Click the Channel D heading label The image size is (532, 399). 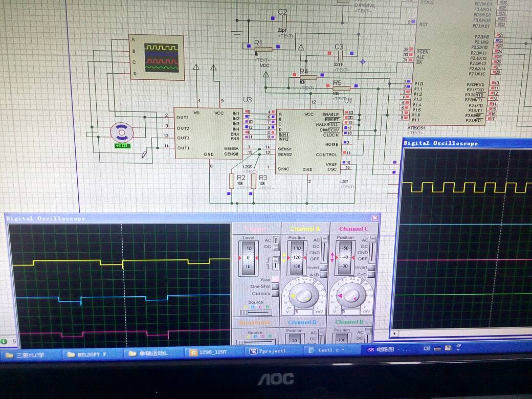[x=349, y=322]
